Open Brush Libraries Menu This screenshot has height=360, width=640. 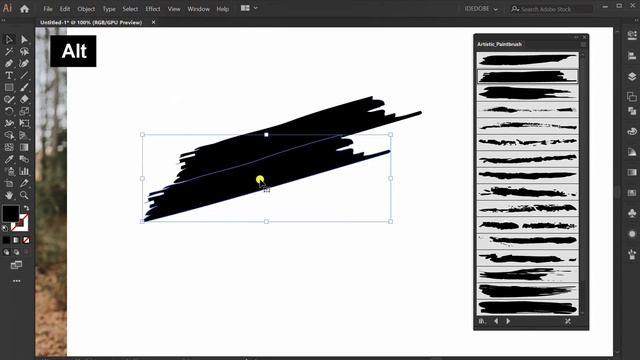tap(482, 321)
